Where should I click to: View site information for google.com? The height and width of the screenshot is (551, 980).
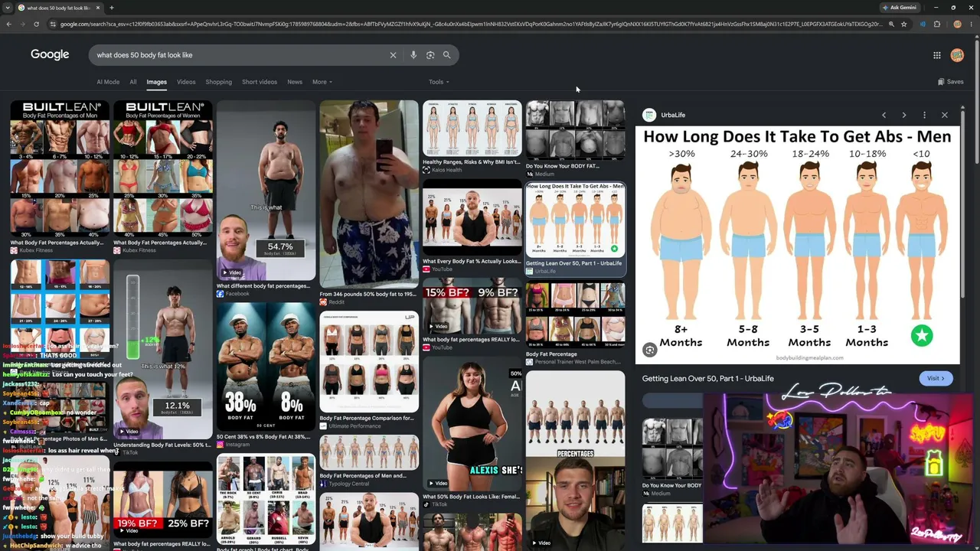tap(52, 24)
